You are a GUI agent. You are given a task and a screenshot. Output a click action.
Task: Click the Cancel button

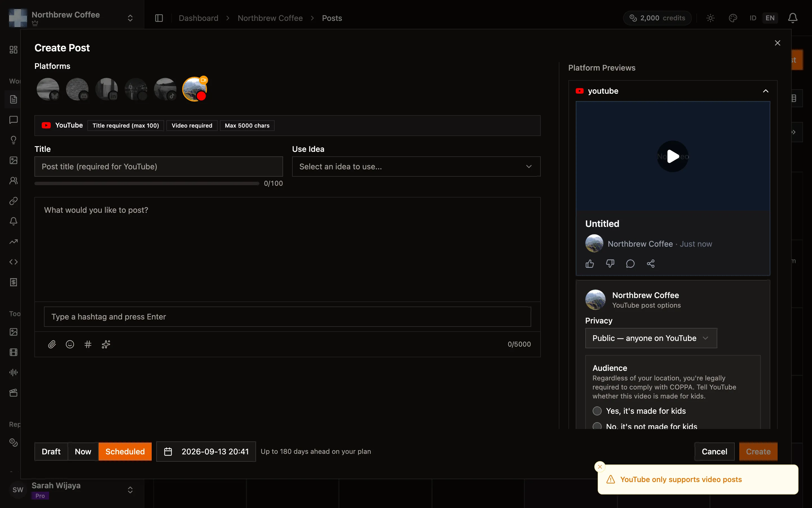[x=714, y=452]
